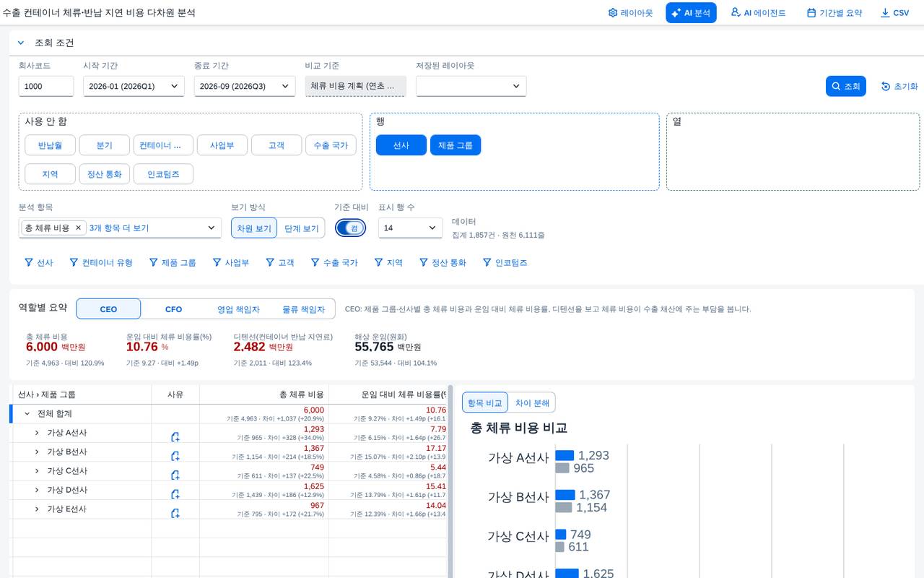Switch to 차원 보기 mode
The width and height of the screenshot is (924, 578).
click(254, 228)
